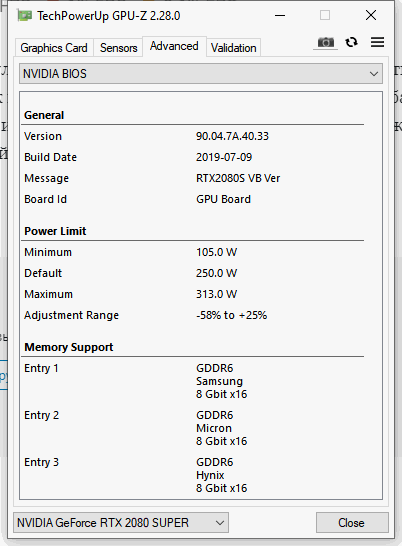This screenshot has height=546, width=402.
Task: Click the Board Id value GPU Board
Action: tap(223, 199)
